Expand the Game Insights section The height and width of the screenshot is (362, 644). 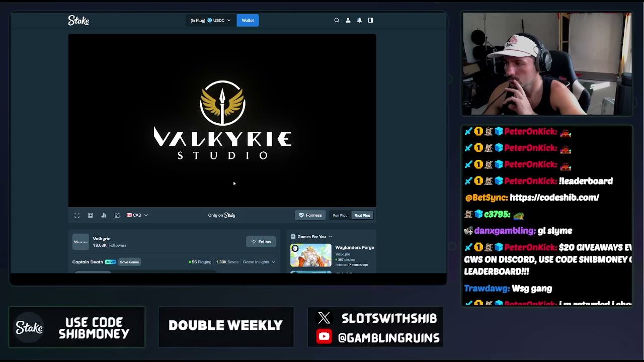[259, 262]
